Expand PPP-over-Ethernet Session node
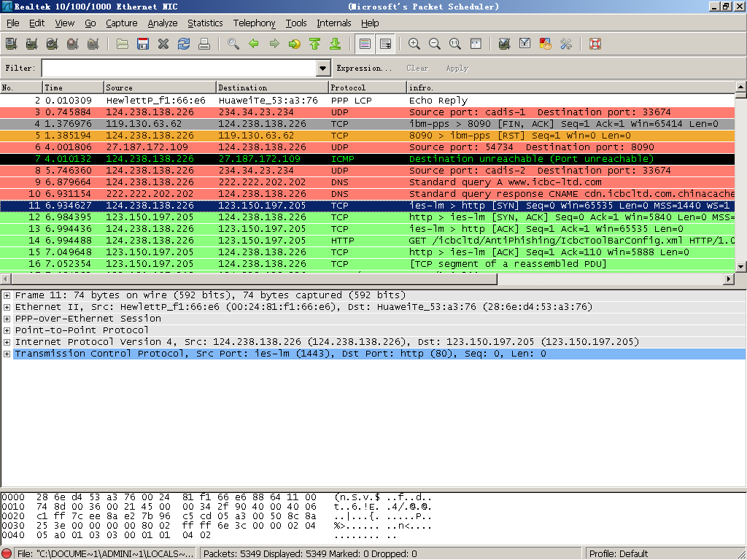 click(x=7, y=319)
